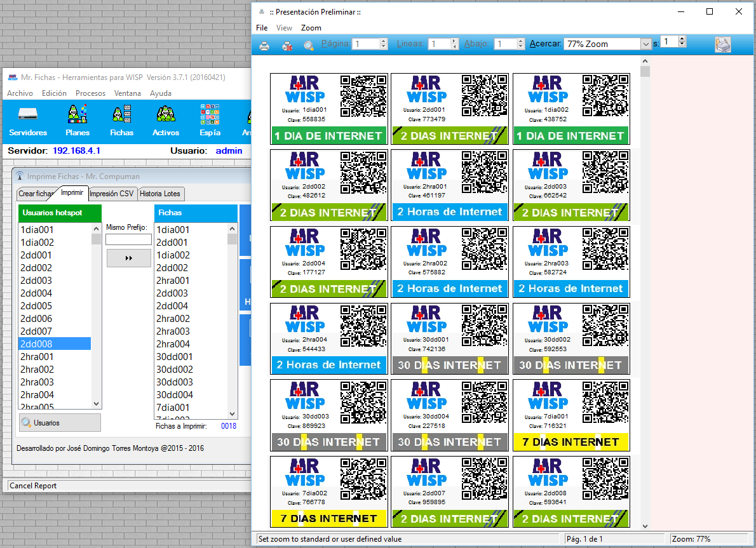Open the Zoom menu in preview window

tap(311, 27)
